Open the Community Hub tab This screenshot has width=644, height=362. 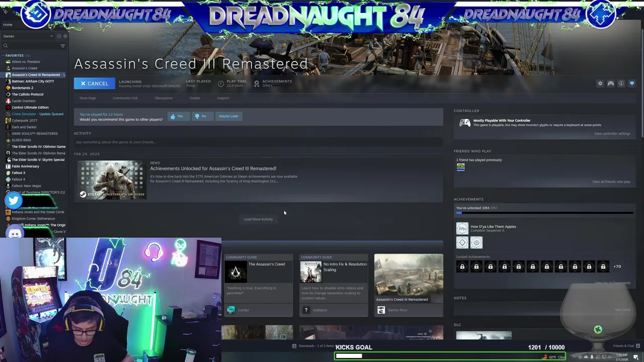click(x=125, y=98)
